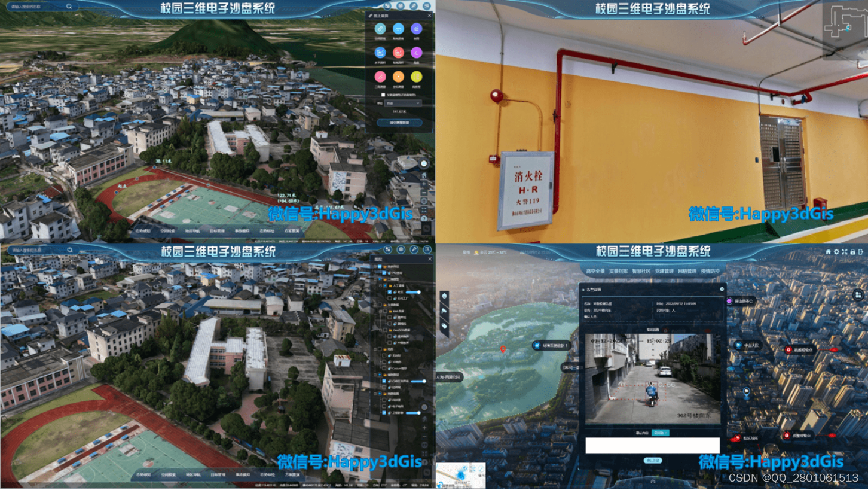868x490 pixels.
Task: Click the help question-mark in the measurement-panel view
Action: 424,218
